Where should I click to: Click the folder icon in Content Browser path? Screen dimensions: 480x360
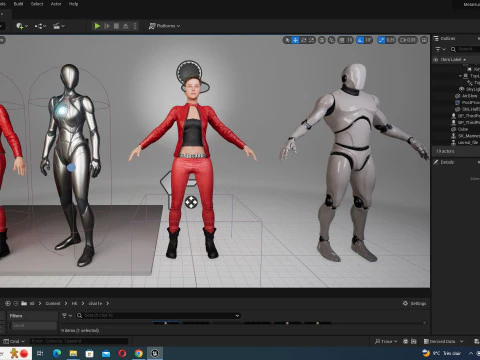(24, 303)
